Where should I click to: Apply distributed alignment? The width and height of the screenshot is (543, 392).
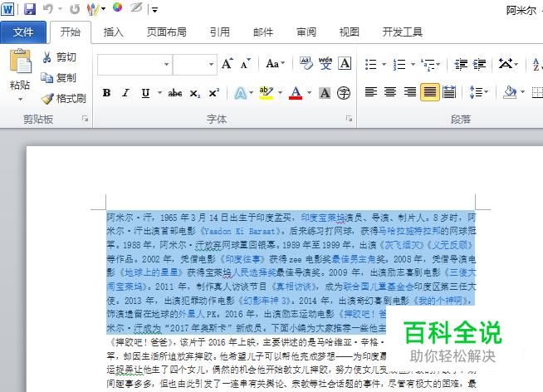pyautogui.click(x=449, y=92)
